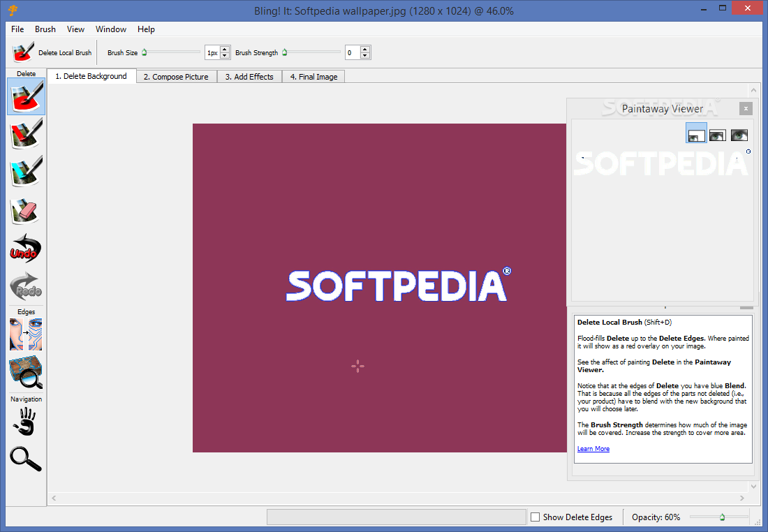This screenshot has height=532, width=768.
Task: Click the Bling! It app icon in title bar
Action: [x=13, y=10]
